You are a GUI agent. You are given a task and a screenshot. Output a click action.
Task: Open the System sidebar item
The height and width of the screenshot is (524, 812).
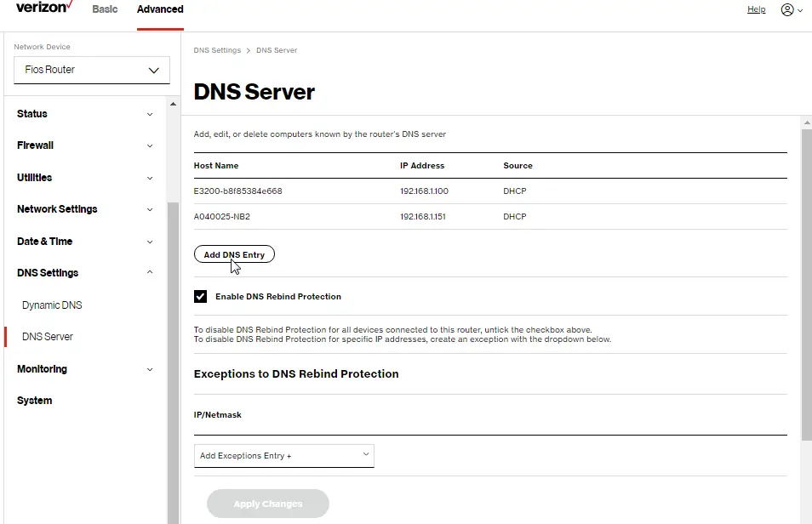coord(34,400)
